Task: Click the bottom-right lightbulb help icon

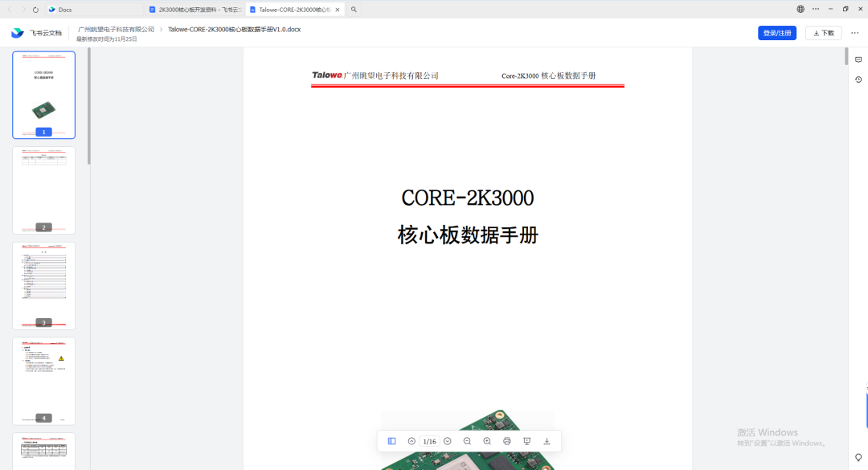Action: [x=858, y=457]
